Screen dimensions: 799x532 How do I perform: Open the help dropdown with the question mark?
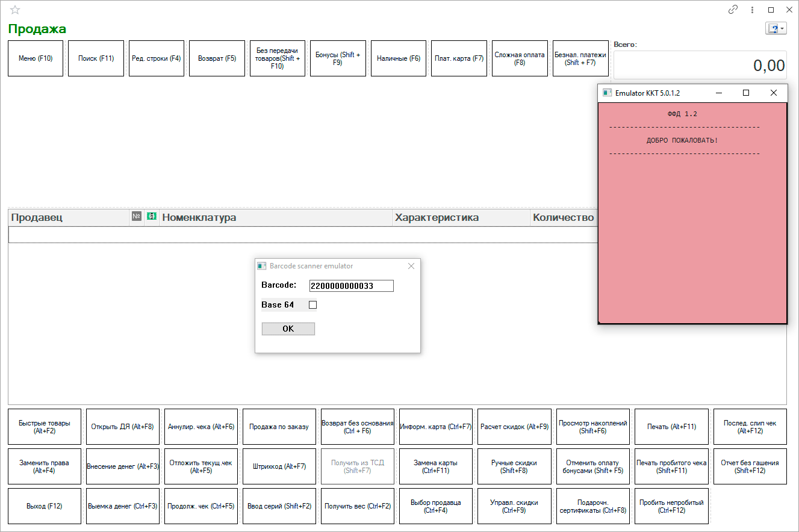click(776, 28)
